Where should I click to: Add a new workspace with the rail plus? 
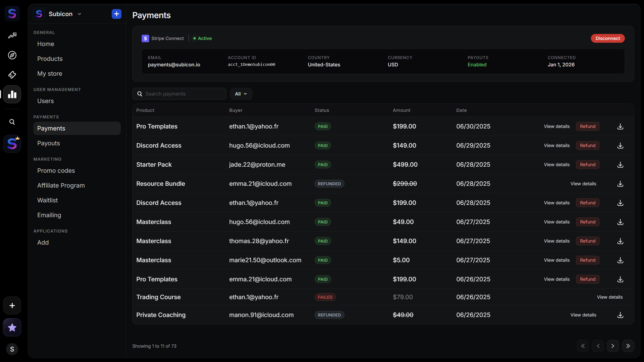pyautogui.click(x=12, y=305)
